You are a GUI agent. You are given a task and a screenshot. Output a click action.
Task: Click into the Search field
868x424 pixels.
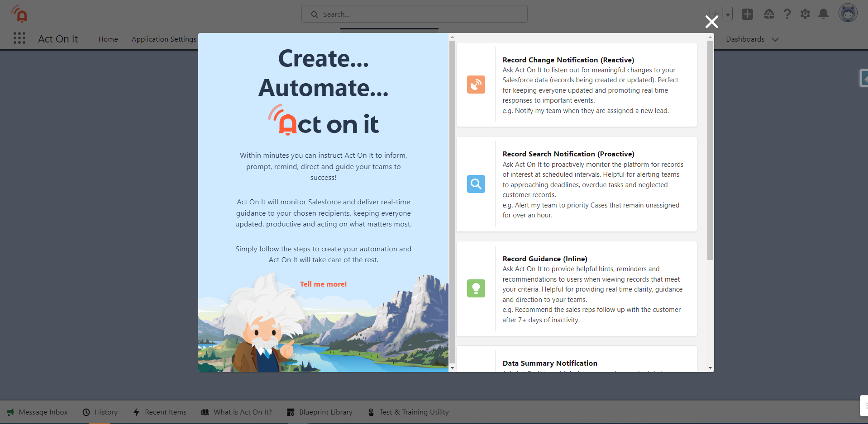[414, 14]
